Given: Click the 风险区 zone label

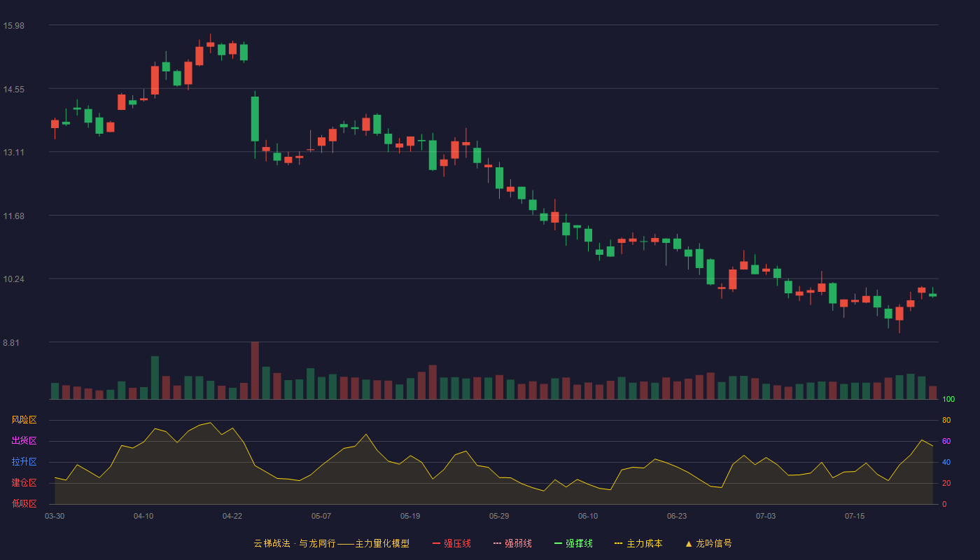Looking at the screenshot, I should (x=24, y=420).
